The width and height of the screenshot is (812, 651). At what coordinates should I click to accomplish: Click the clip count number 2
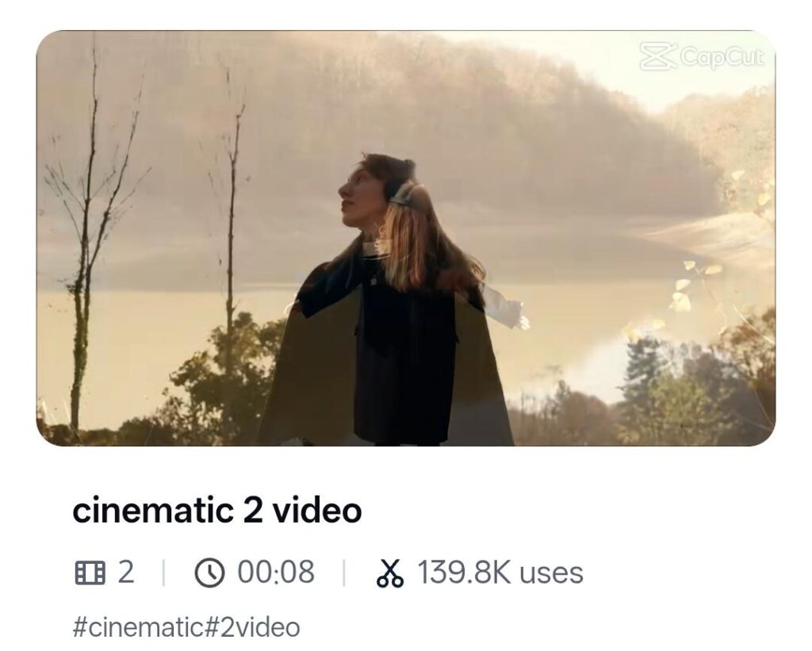(x=125, y=572)
